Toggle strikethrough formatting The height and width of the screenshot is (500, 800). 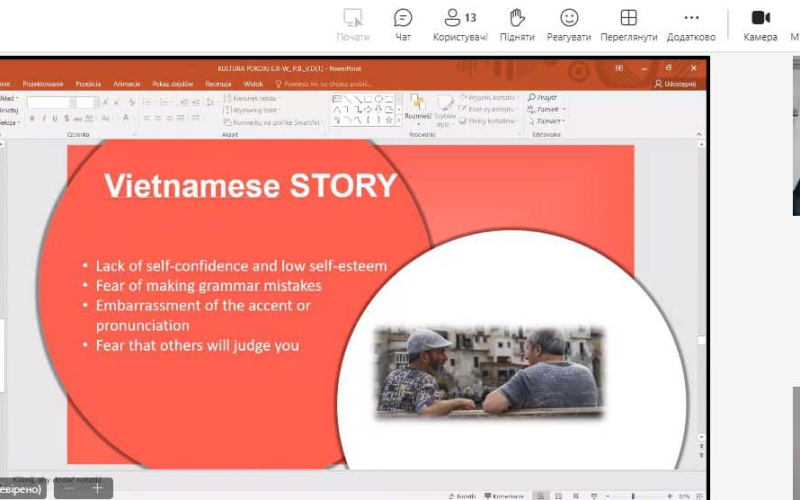[x=78, y=118]
